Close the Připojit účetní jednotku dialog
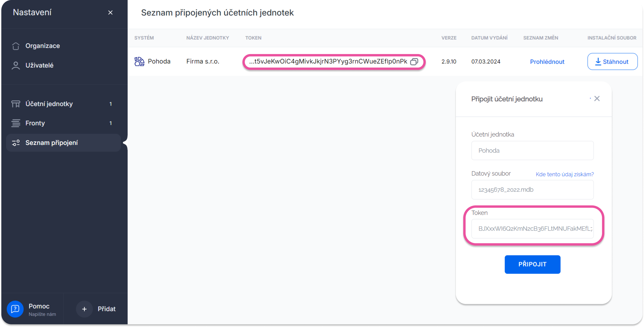The width and height of the screenshot is (644, 327). click(x=597, y=99)
